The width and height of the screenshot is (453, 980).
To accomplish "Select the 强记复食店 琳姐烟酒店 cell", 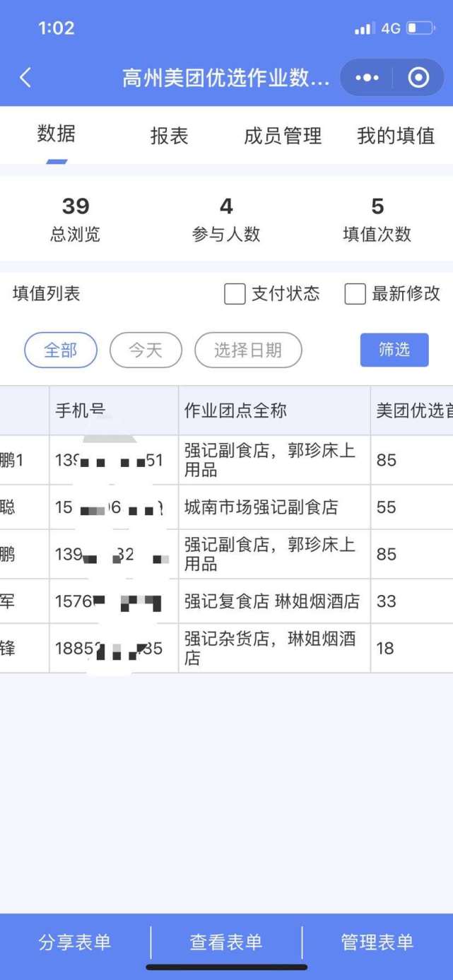I will pos(274,601).
